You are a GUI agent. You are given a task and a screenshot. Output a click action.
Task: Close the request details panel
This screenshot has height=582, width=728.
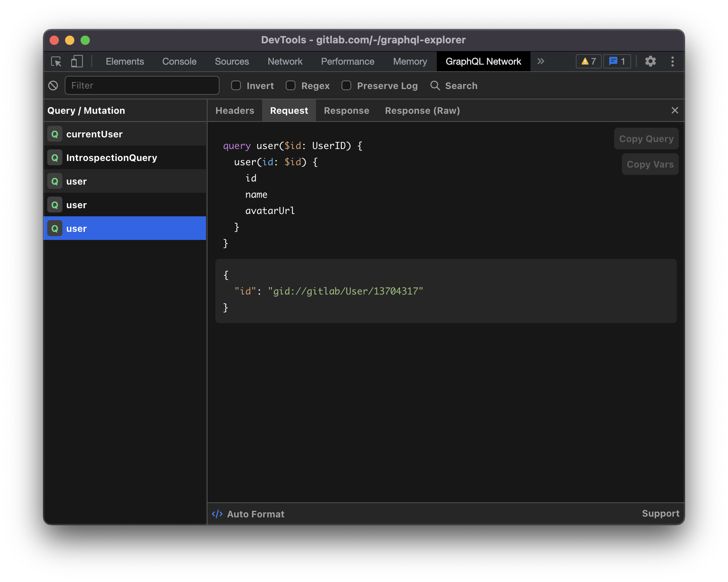[x=675, y=111]
